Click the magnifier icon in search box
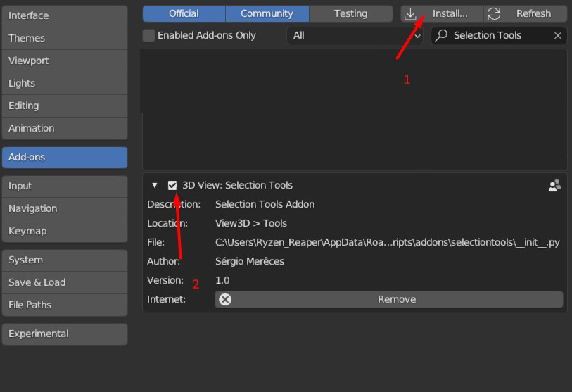572x392 pixels. 442,35
